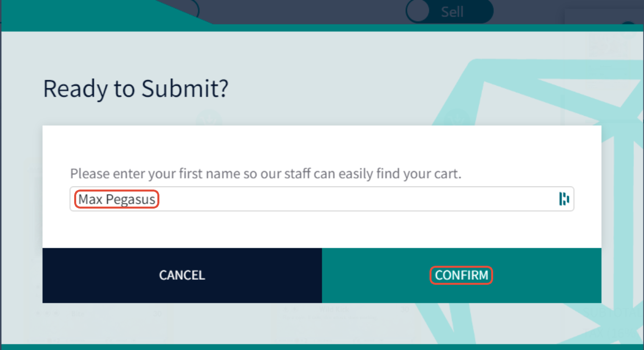Click the autofill icon beside the name entry
Image resolution: width=644 pixels, height=350 pixels.
pyautogui.click(x=564, y=199)
